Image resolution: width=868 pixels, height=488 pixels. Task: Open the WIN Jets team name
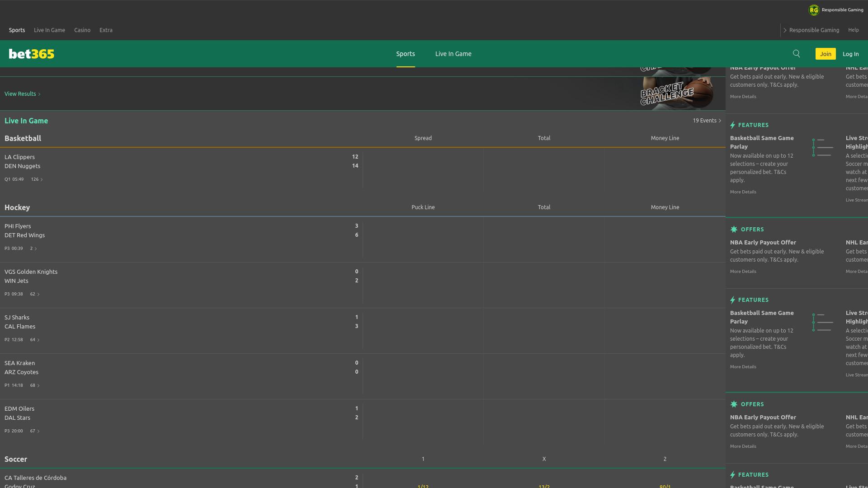(x=16, y=281)
